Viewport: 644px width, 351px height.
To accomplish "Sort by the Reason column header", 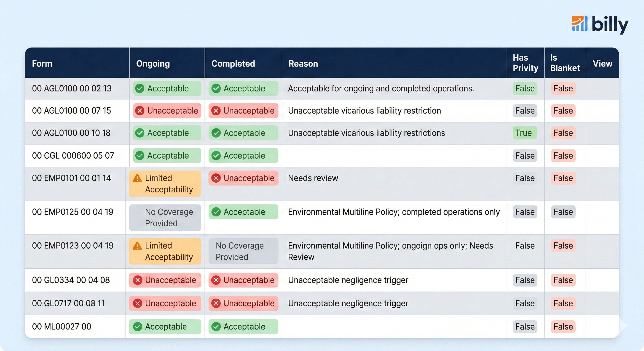I will tap(303, 64).
